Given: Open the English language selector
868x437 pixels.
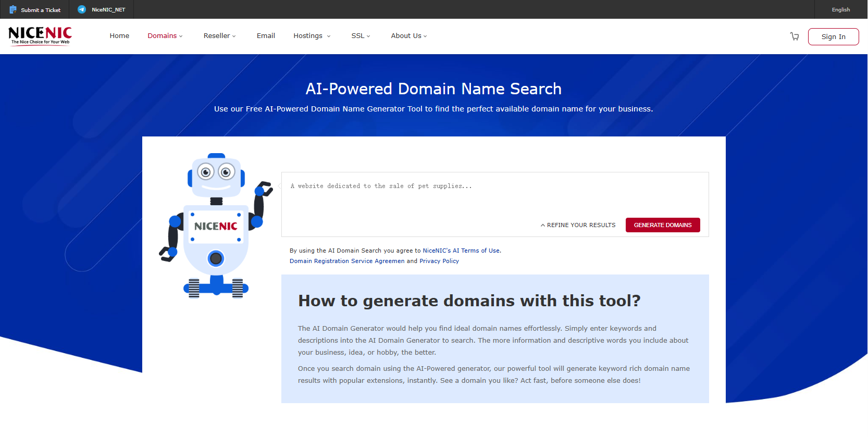Looking at the screenshot, I should [840, 9].
